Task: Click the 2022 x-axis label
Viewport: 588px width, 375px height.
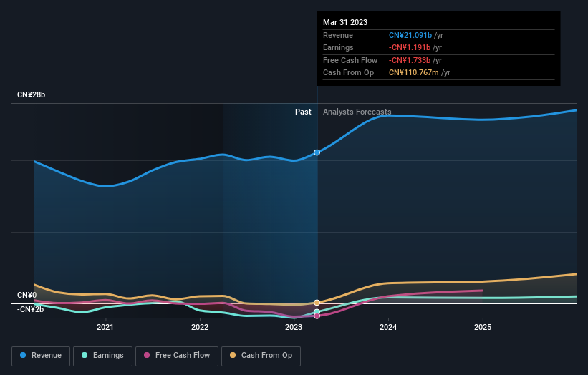Action: click(200, 328)
